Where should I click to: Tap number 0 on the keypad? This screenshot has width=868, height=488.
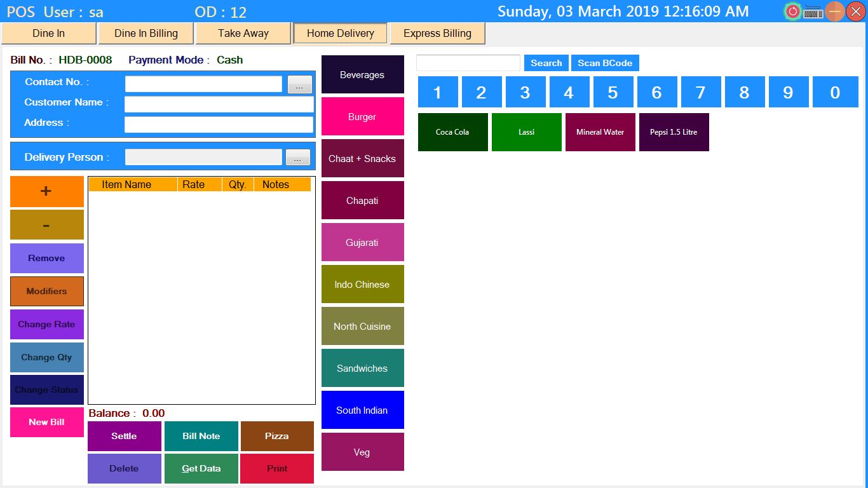click(835, 92)
